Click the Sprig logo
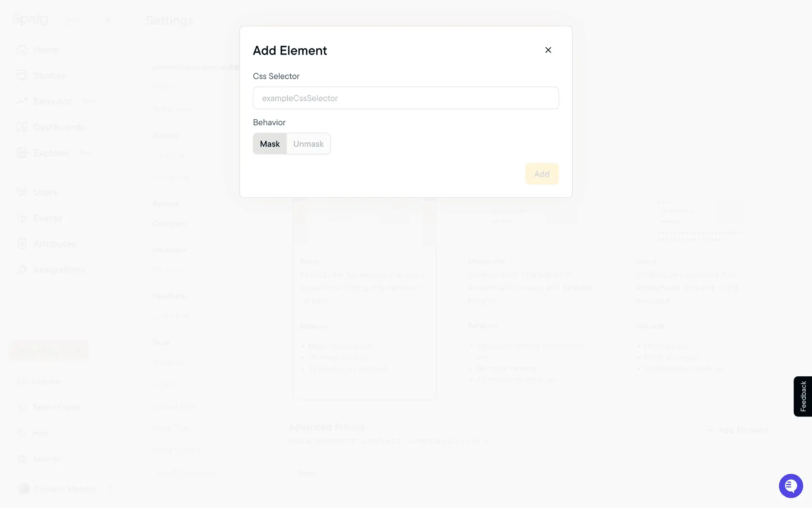The height and width of the screenshot is (508, 812). coord(30,19)
